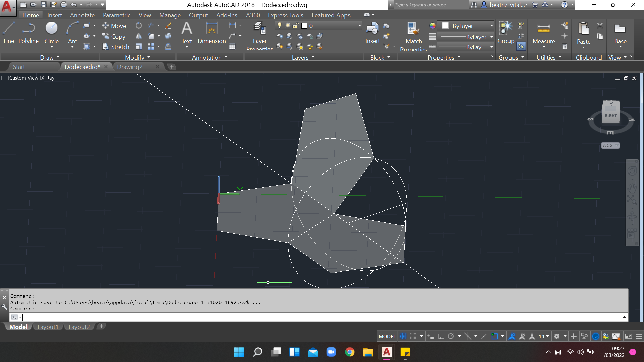The width and height of the screenshot is (644, 362).
Task: Switch to the Drawing2 file tab
Action: tap(130, 67)
